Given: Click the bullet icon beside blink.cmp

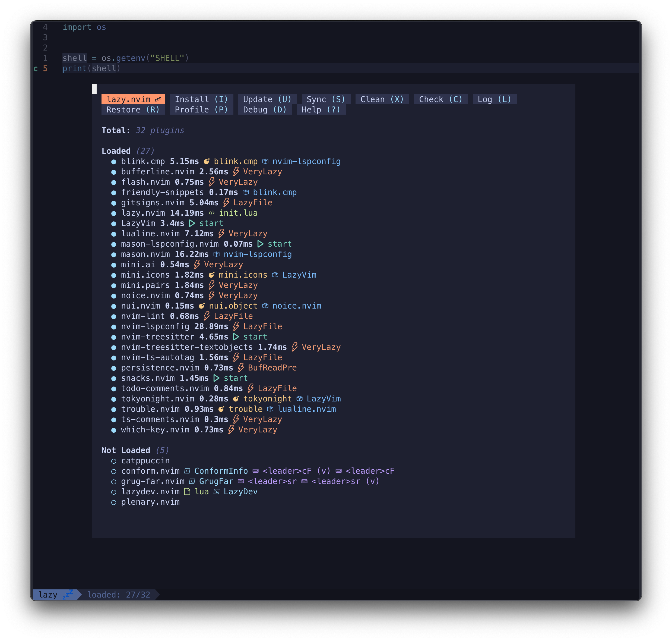Looking at the screenshot, I should [x=114, y=162].
